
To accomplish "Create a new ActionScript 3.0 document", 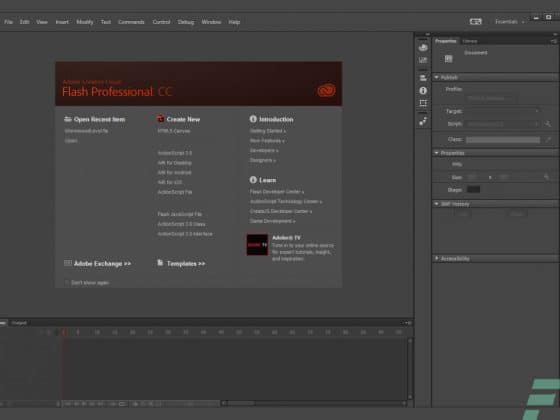I will tap(175, 153).
